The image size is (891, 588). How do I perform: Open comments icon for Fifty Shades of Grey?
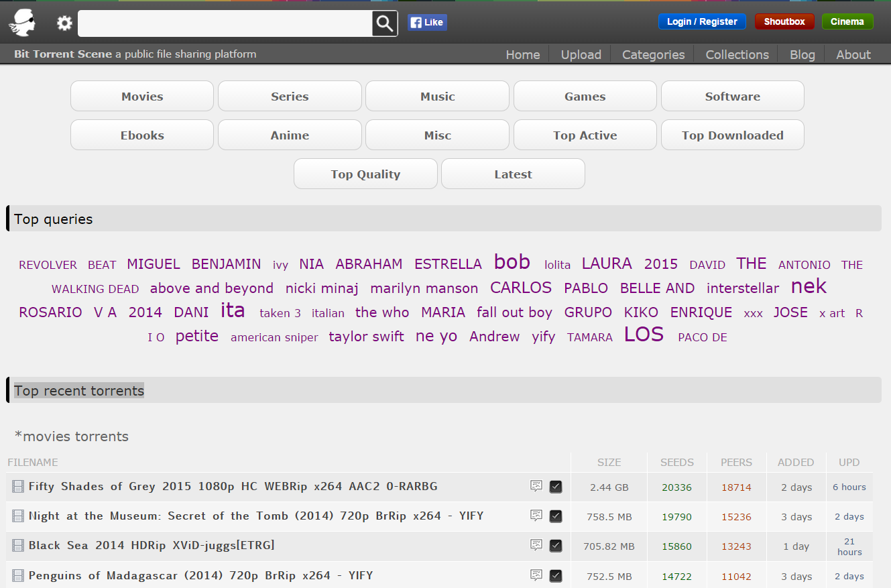click(536, 486)
